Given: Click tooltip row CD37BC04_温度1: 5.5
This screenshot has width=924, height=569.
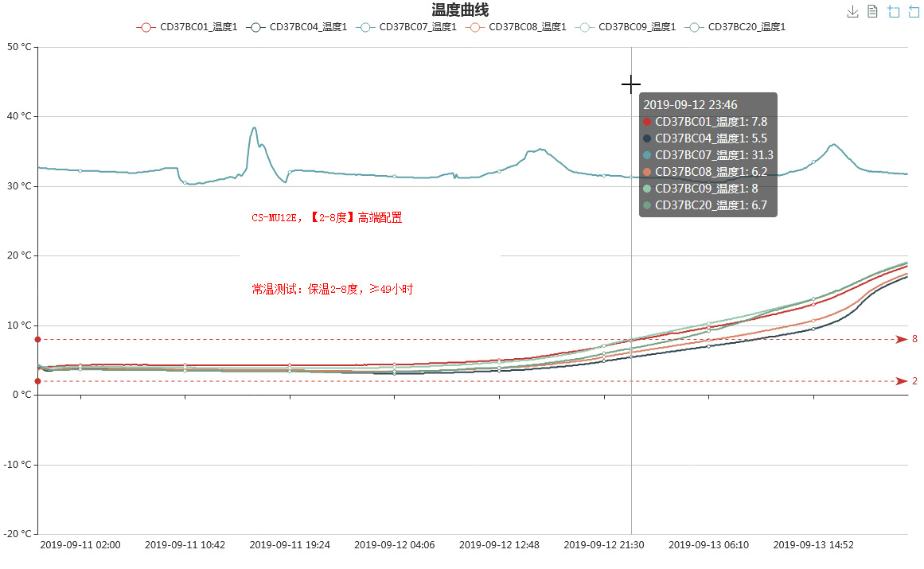Looking at the screenshot, I should 705,138.
